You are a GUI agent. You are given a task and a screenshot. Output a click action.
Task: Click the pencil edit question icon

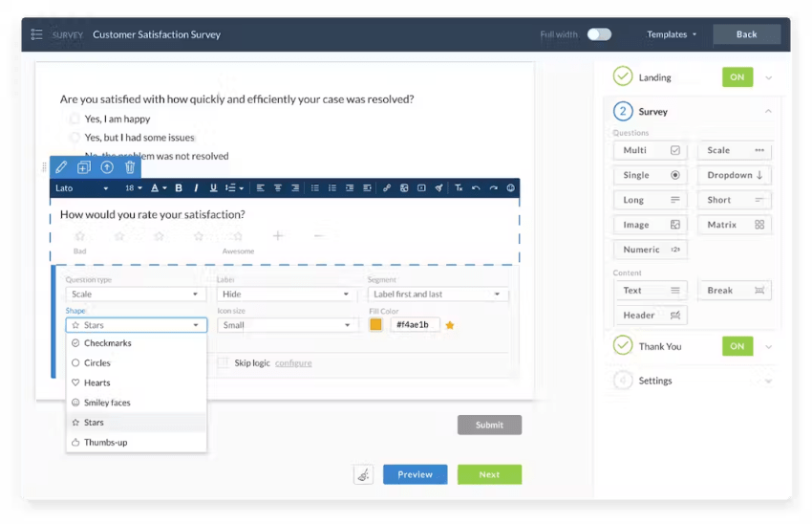point(61,167)
